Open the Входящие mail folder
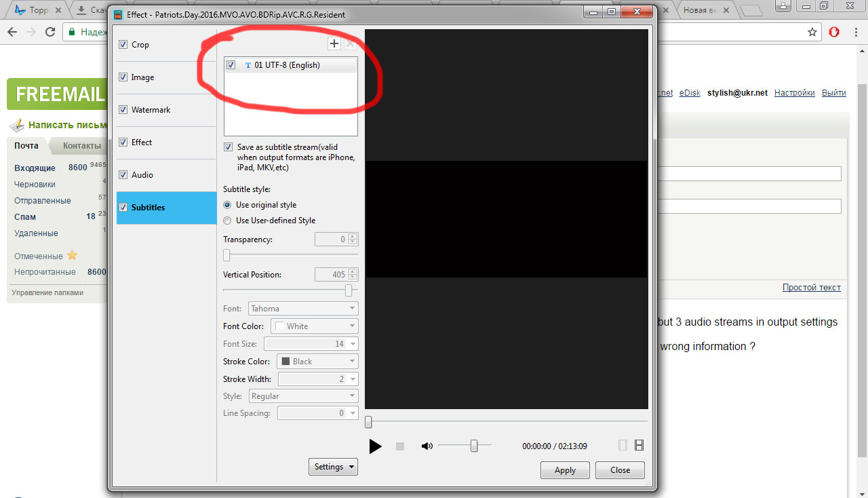The image size is (868, 498). 35,168
